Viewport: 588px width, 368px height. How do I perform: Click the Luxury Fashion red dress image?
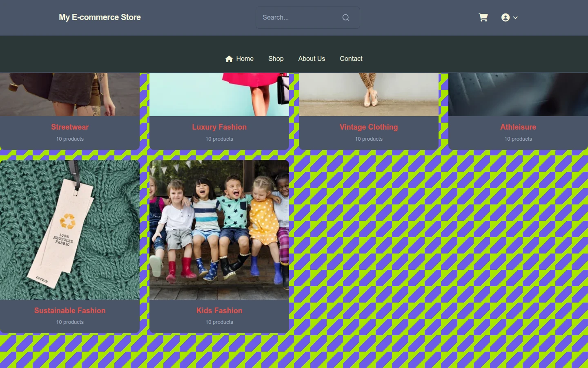point(219,94)
